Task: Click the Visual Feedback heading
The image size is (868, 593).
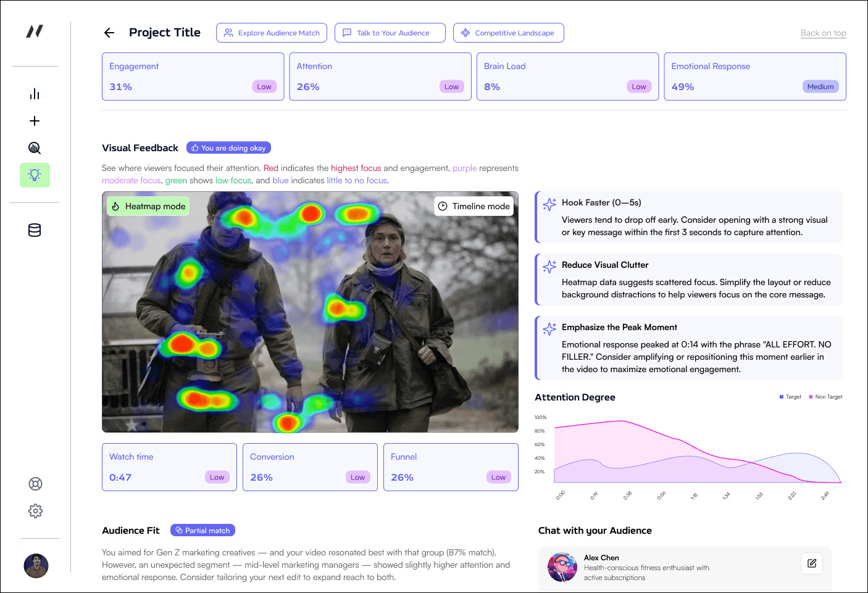Action: (140, 148)
